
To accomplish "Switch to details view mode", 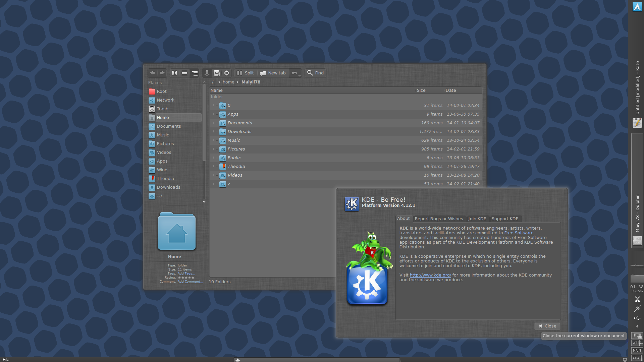I will 195,73.
